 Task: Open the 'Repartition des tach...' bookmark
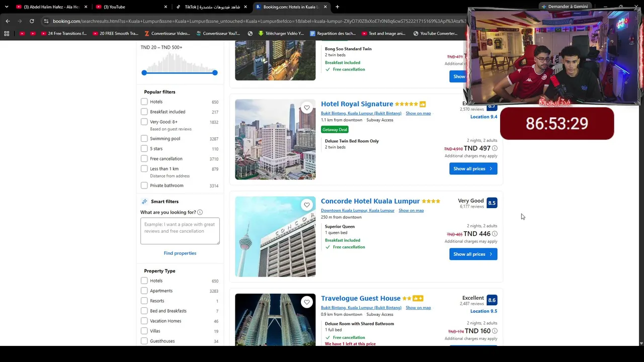(333, 34)
